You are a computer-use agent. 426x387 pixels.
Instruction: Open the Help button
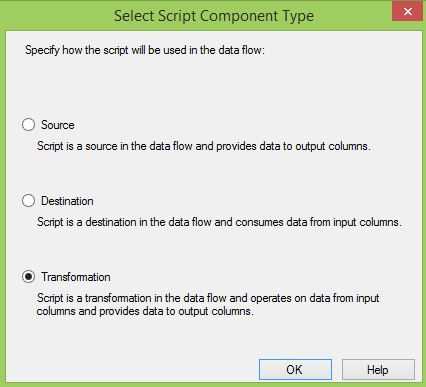click(x=378, y=369)
